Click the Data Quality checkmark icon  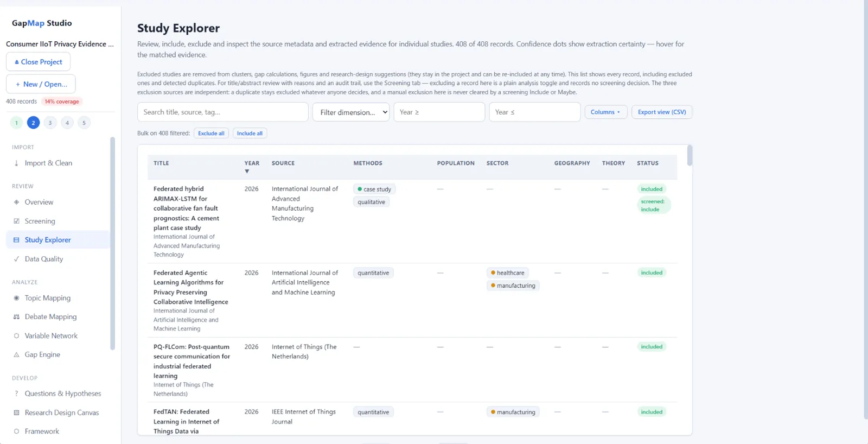coord(16,259)
